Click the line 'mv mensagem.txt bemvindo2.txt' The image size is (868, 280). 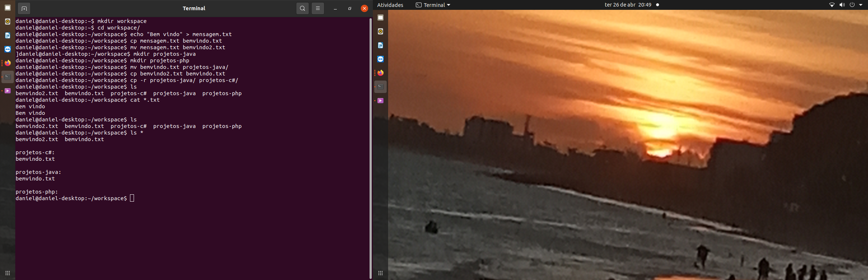[178, 47]
